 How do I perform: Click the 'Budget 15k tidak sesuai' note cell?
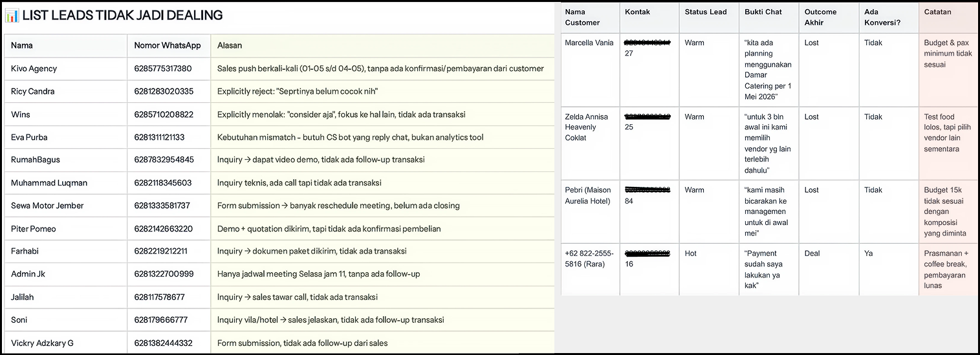point(948,211)
